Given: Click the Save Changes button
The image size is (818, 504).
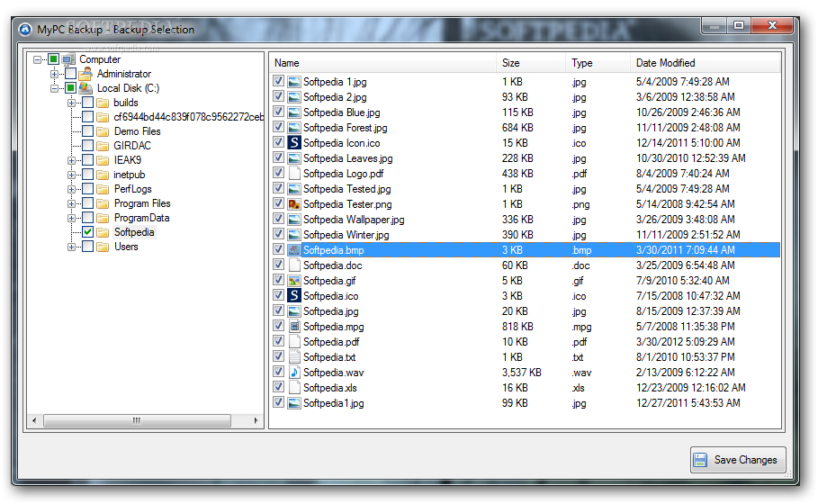Looking at the screenshot, I should 738,460.
